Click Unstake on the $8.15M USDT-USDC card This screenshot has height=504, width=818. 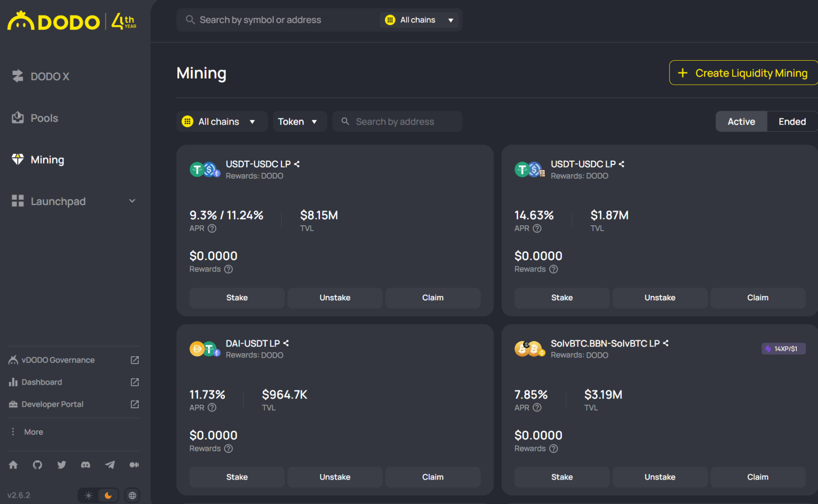point(335,298)
